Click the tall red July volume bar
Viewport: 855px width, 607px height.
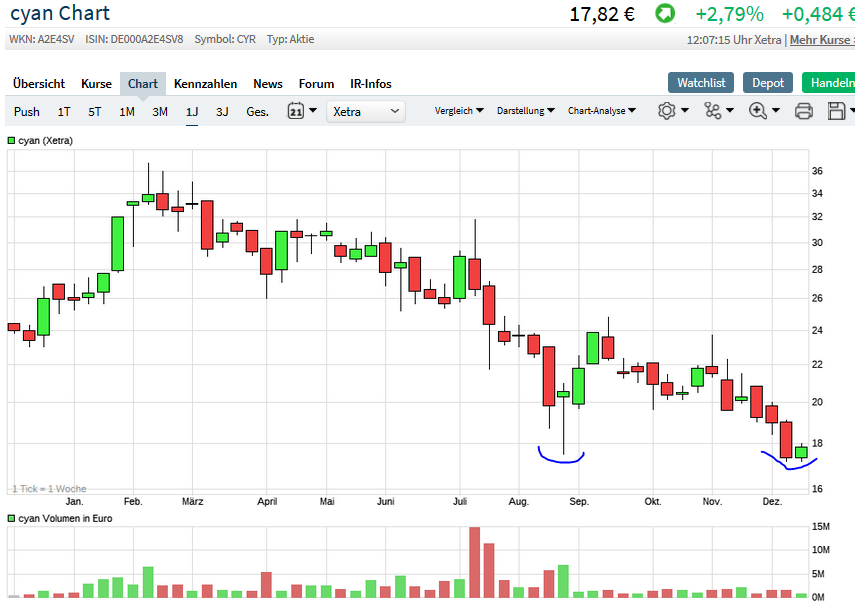click(474, 562)
